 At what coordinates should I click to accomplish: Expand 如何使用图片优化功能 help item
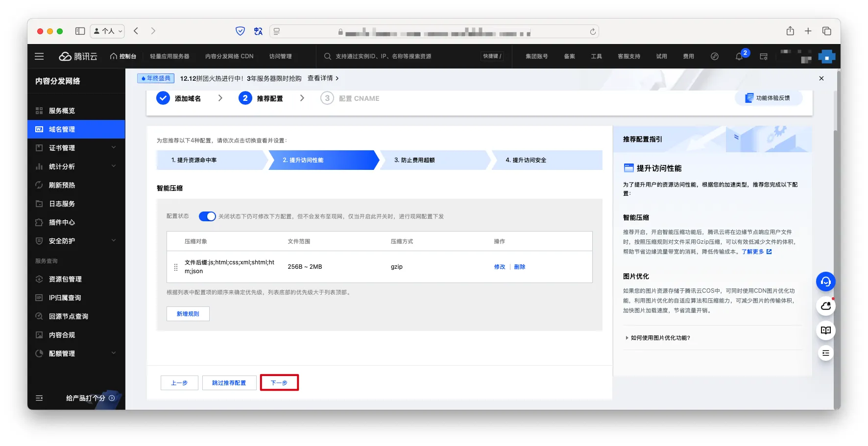point(659,338)
